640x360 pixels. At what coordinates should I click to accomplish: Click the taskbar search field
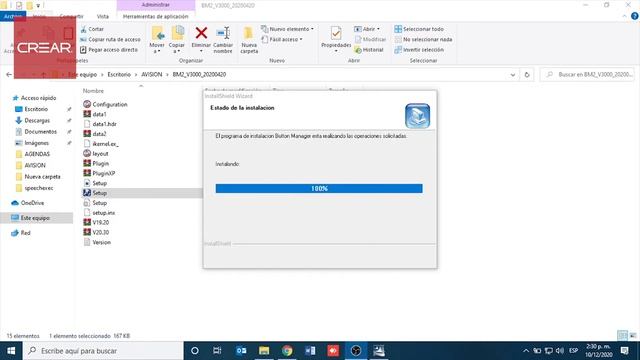click(x=103, y=351)
